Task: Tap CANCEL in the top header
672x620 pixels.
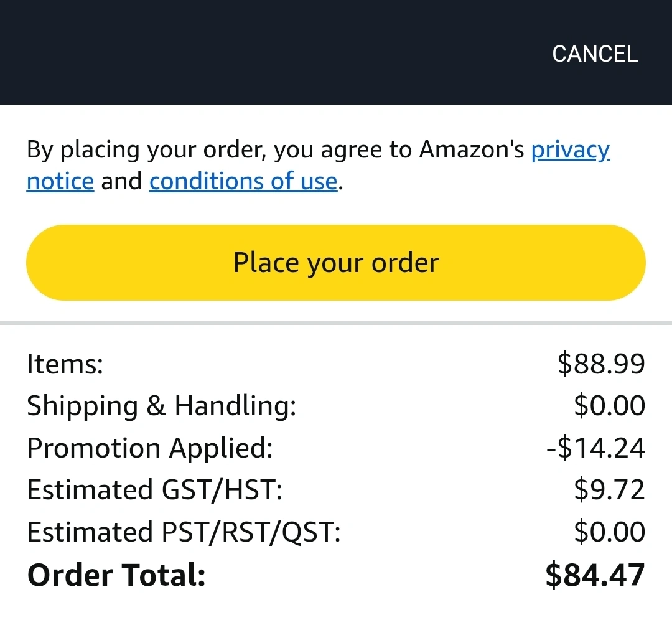Action: pos(594,54)
